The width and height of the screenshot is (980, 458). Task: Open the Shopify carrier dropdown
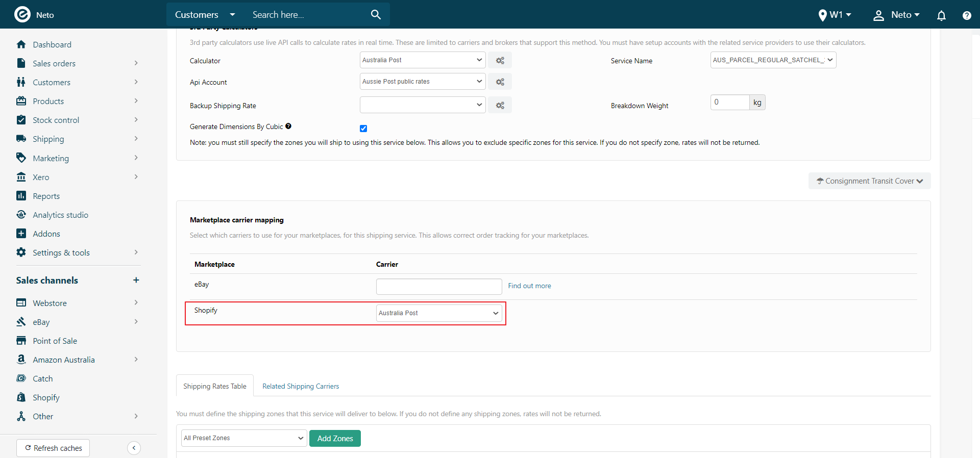pos(439,313)
